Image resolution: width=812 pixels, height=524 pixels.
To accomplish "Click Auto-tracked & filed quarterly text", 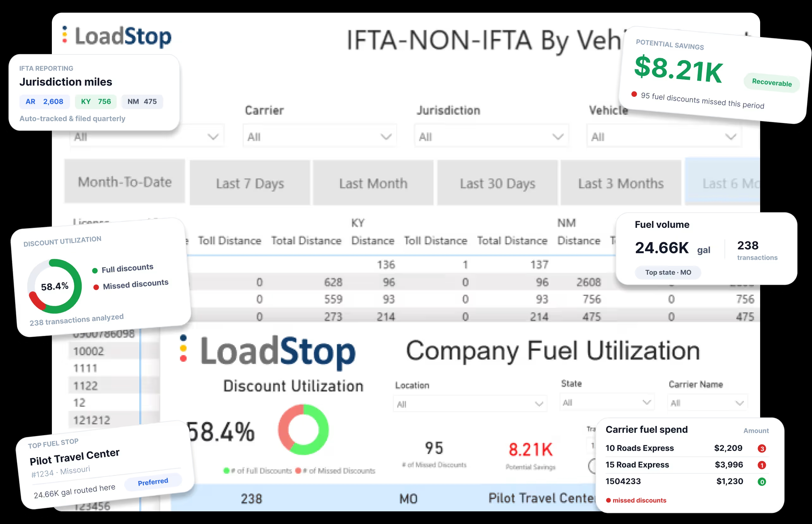I will pos(72,118).
